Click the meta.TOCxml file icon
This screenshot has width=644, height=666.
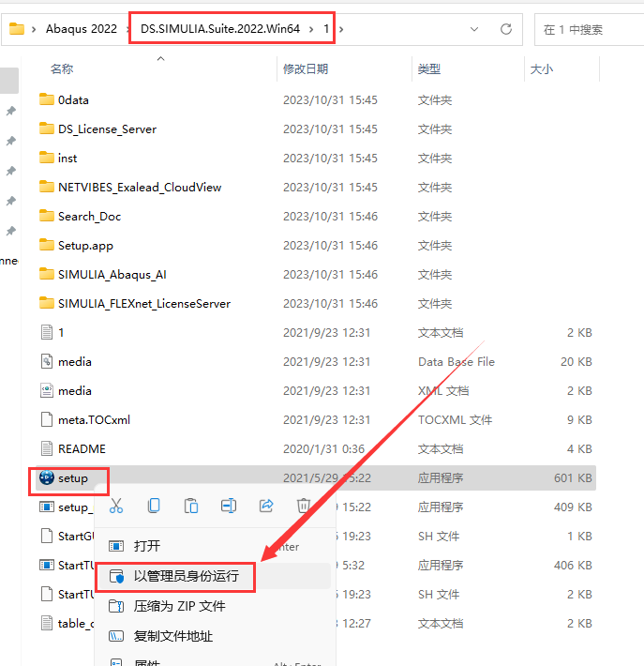point(47,419)
